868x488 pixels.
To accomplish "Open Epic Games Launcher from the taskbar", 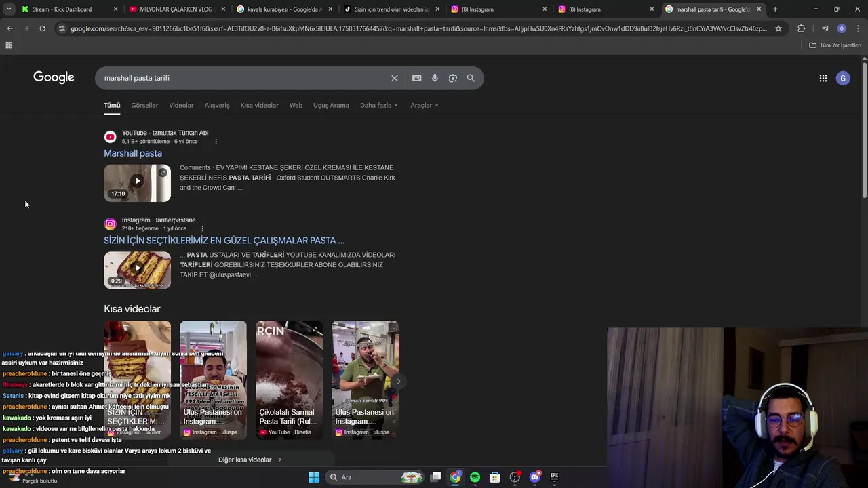I will tap(554, 477).
